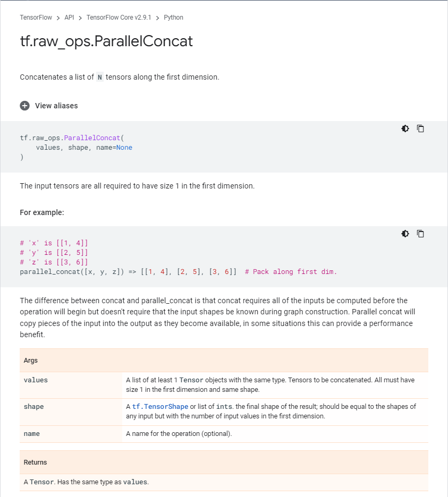Click 'None' default value in the signature
Screen dimensions: 448x497
point(124,148)
